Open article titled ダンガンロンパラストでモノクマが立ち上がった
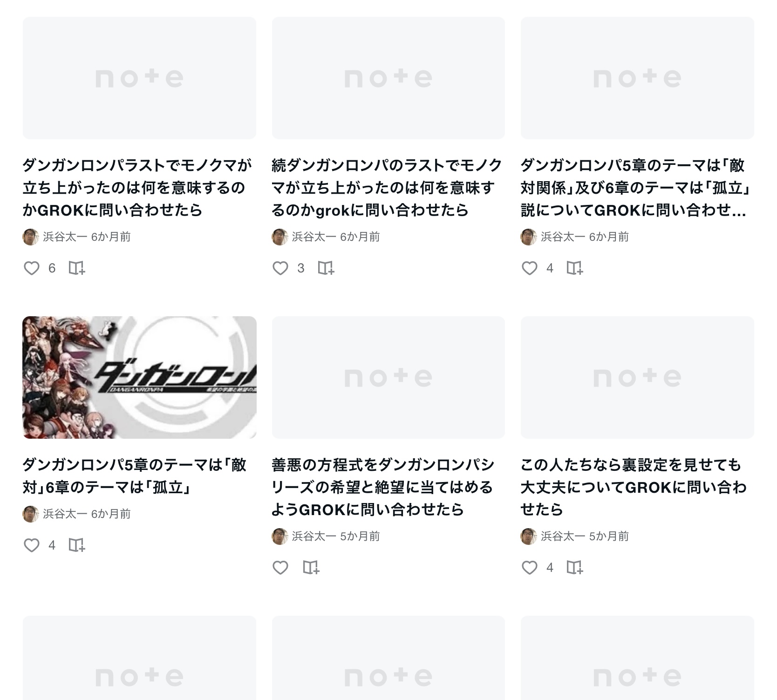777x700 pixels. pos(137,188)
